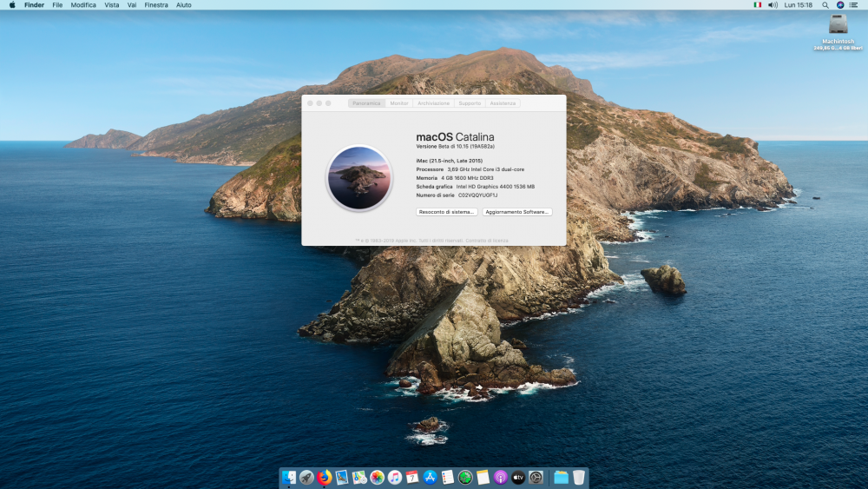Open Maps app in the Dock
Viewport: 868px width, 489px height.
tap(359, 477)
